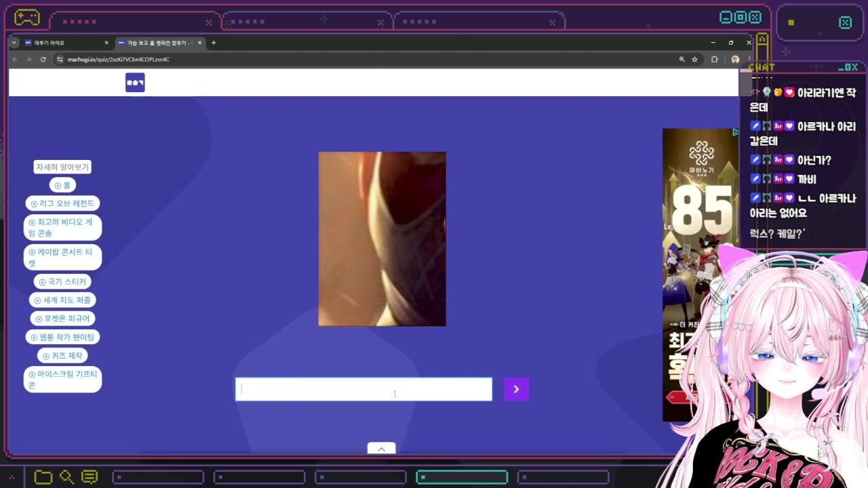868x488 pixels.
Task: Click the blurred quiz image
Action: coord(382,239)
